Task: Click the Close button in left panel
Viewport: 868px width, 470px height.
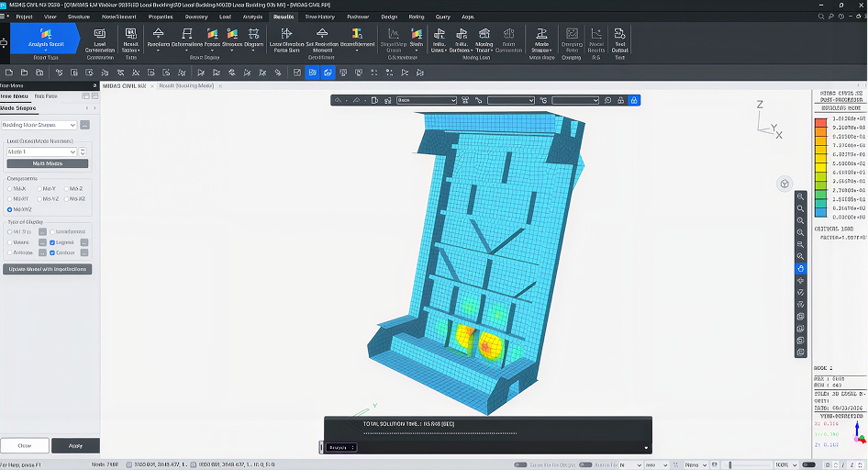Action: 25,445
